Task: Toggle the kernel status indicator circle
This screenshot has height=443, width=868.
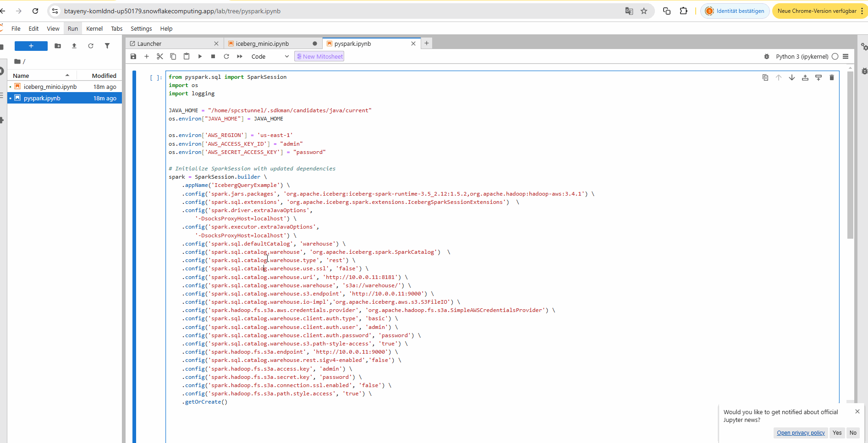Action: [x=835, y=56]
